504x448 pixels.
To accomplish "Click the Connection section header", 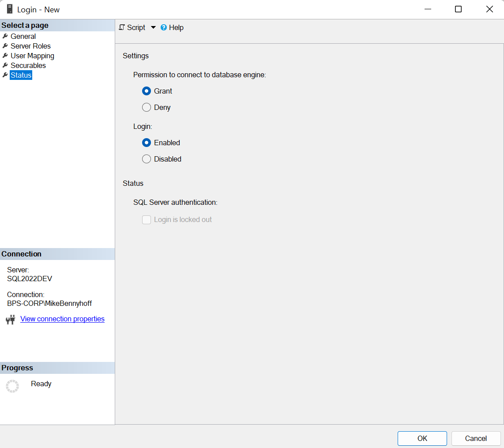I will tap(57, 254).
